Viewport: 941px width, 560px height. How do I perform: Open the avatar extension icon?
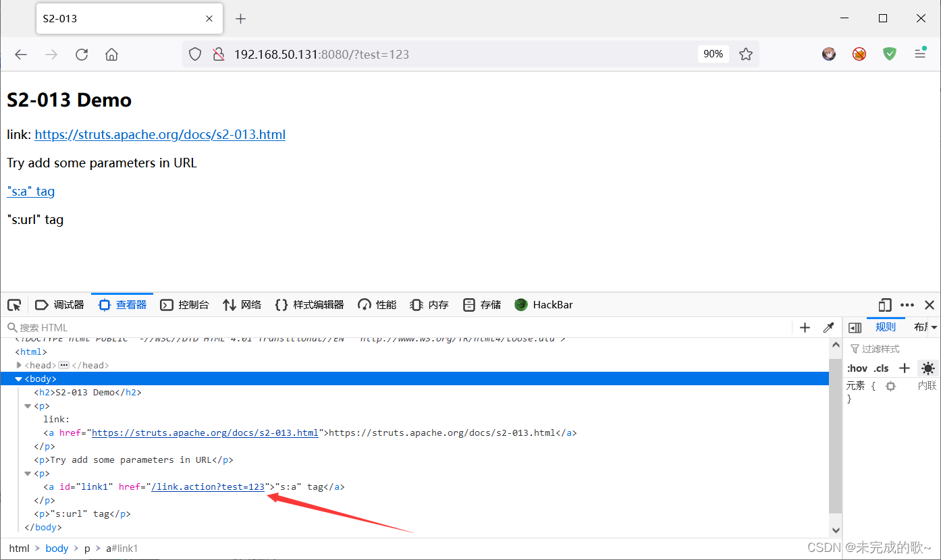pyautogui.click(x=829, y=55)
